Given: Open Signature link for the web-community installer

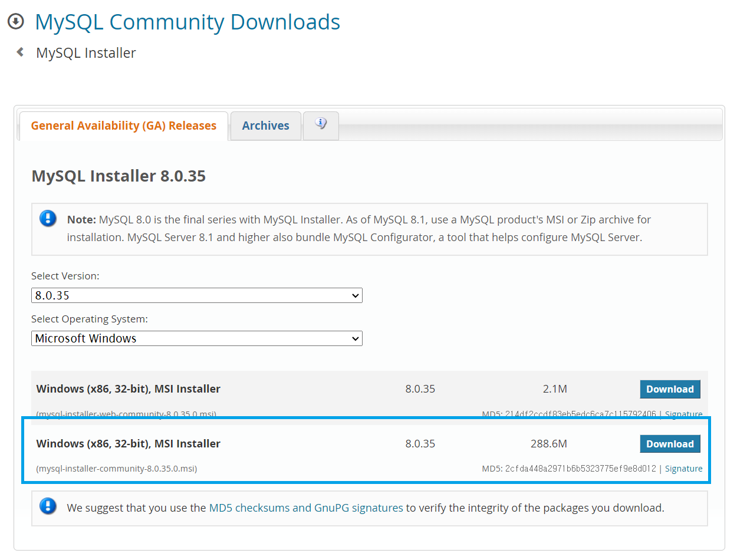Looking at the screenshot, I should [x=683, y=414].
